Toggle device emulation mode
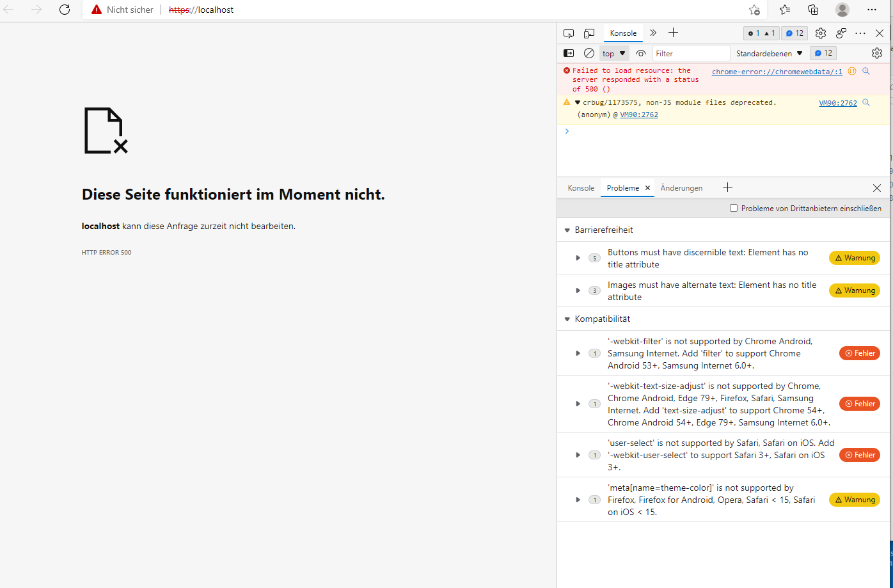The height and width of the screenshot is (588, 893). (589, 33)
